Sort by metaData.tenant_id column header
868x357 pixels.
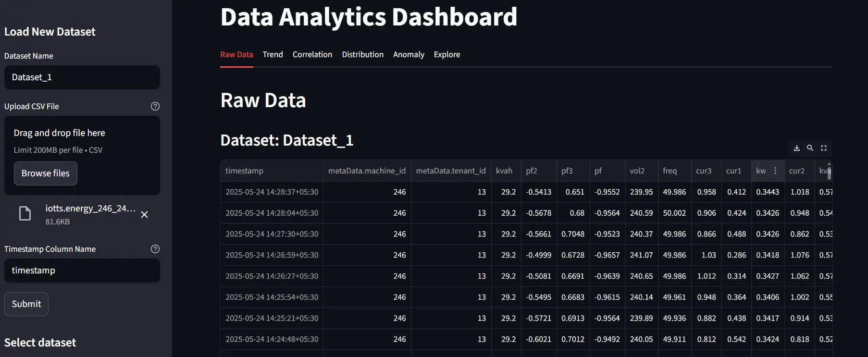click(x=451, y=171)
